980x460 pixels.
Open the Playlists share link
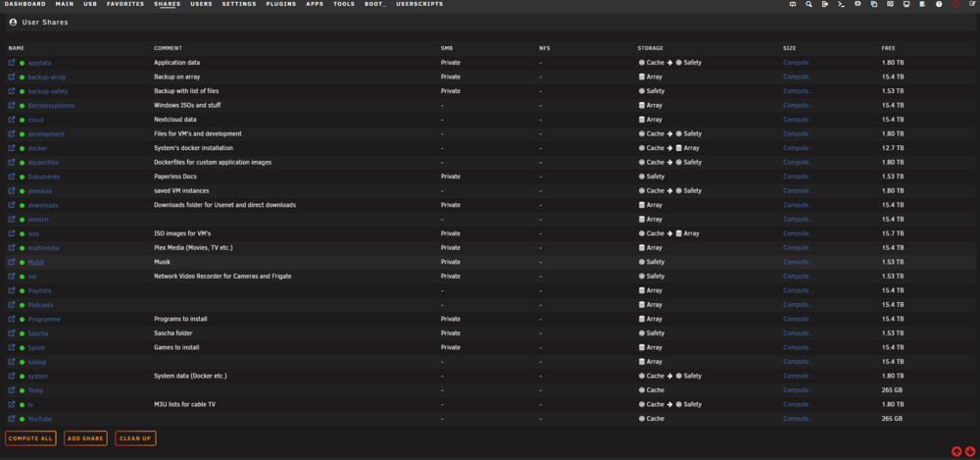[x=39, y=291]
